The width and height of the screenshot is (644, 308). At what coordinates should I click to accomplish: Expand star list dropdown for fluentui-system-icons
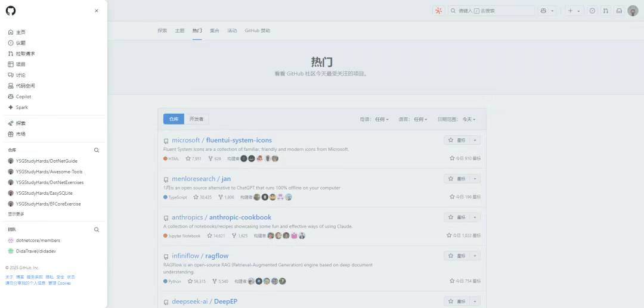click(x=475, y=140)
